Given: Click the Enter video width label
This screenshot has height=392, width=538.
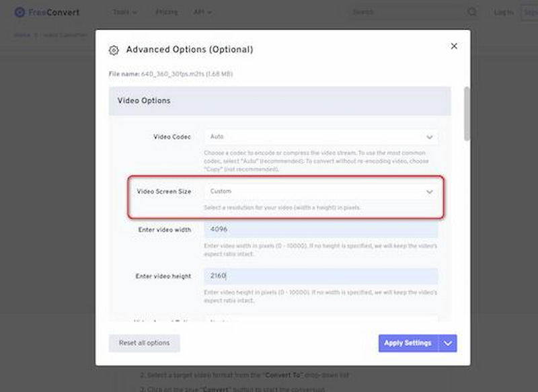Looking at the screenshot, I should point(165,230).
